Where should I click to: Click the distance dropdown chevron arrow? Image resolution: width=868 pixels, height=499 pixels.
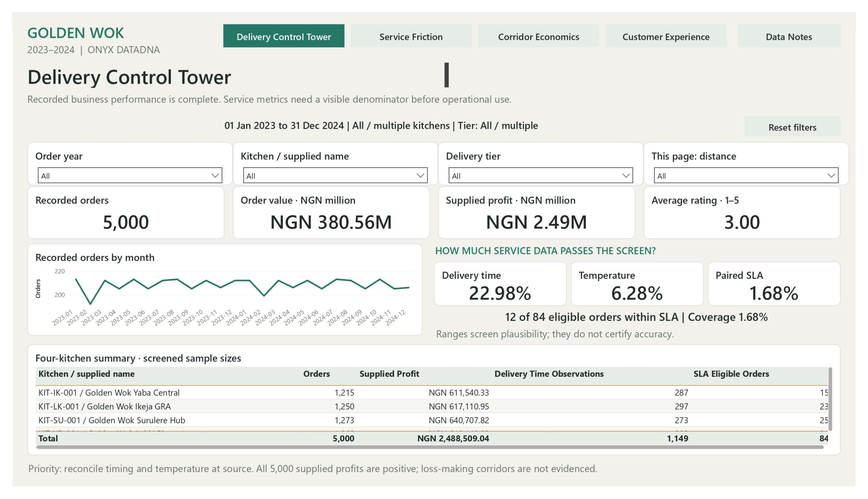tap(831, 175)
